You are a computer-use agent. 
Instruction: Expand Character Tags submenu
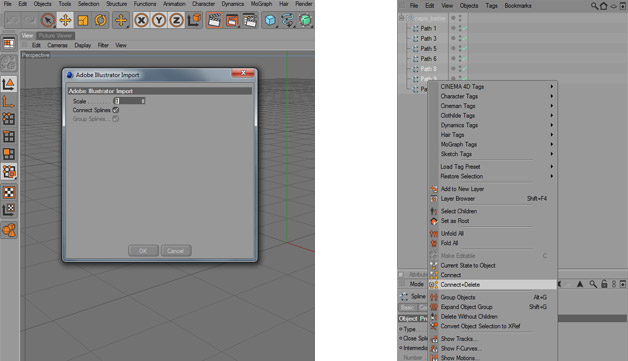point(493,96)
